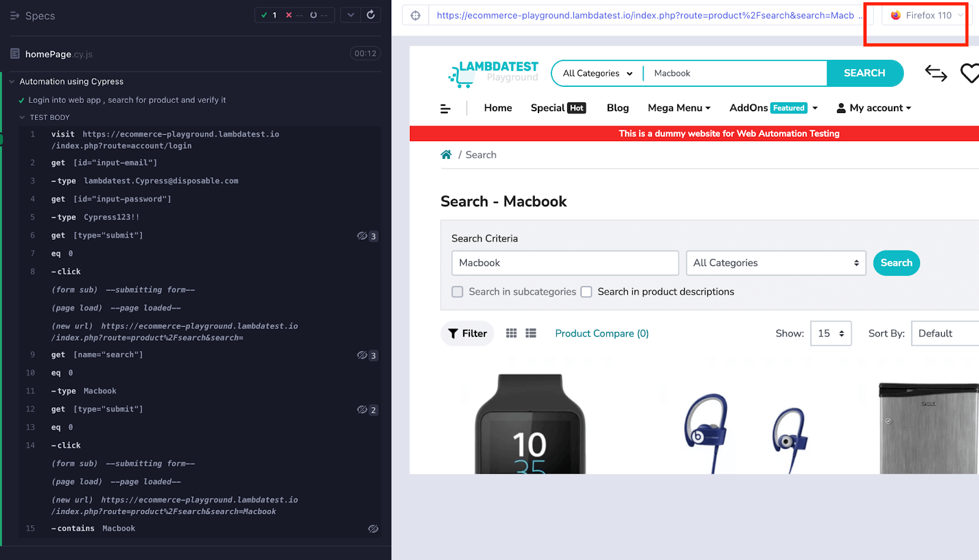Click the selector playground crosshair icon
The height and width of the screenshot is (560, 979).
click(415, 15)
